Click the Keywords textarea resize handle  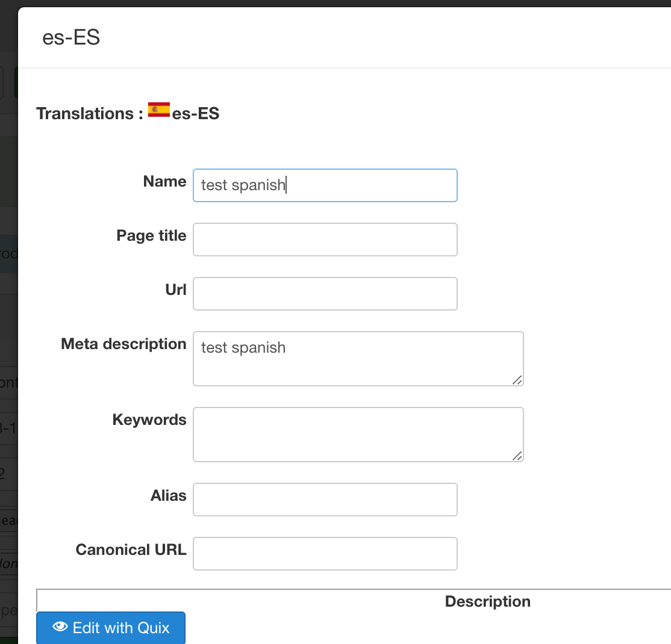[x=517, y=456]
